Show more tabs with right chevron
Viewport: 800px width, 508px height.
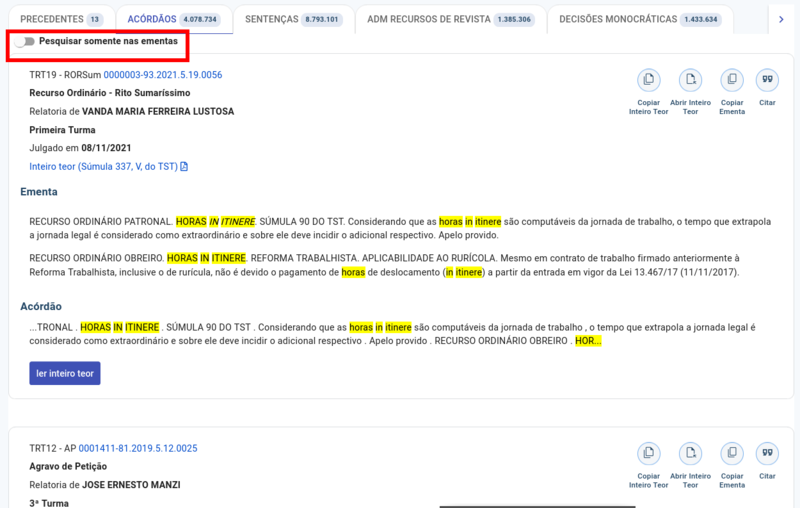[x=781, y=19]
